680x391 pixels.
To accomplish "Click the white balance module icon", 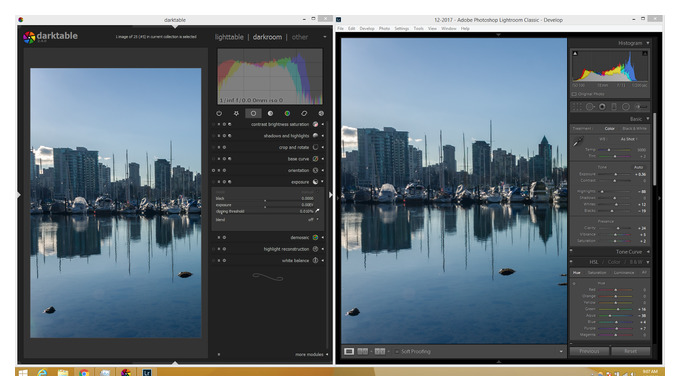I will click(x=315, y=261).
